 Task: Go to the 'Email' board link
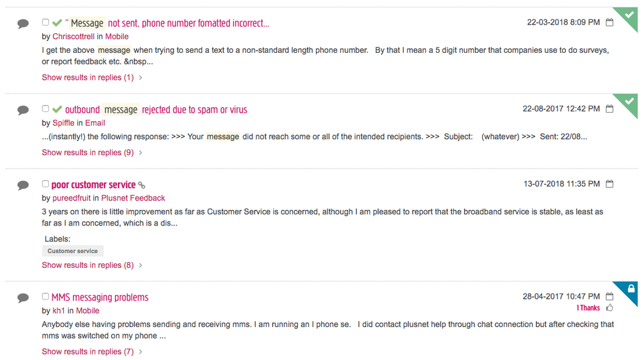point(95,123)
